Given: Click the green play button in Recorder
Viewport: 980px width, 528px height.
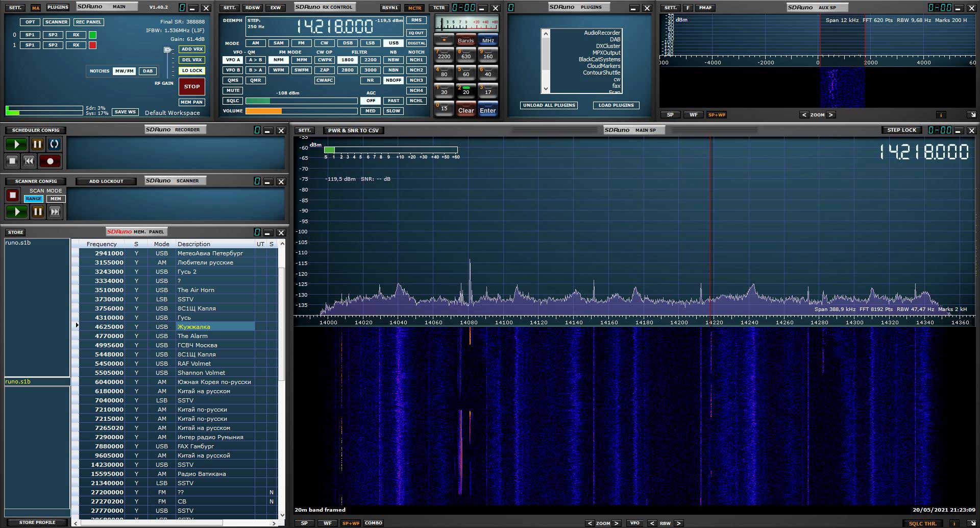Looking at the screenshot, I should [x=16, y=145].
